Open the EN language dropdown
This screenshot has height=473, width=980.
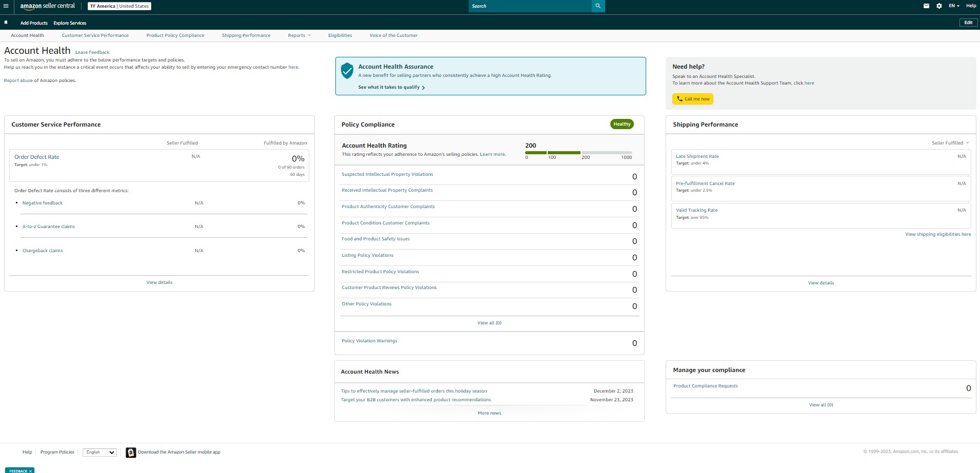pos(954,6)
